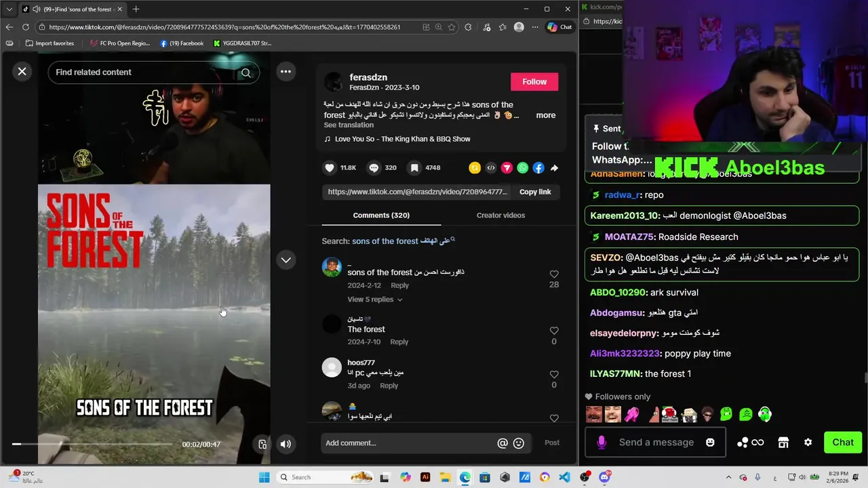Add page to favorites with star icon
The height and width of the screenshot is (488, 868).
point(452,27)
